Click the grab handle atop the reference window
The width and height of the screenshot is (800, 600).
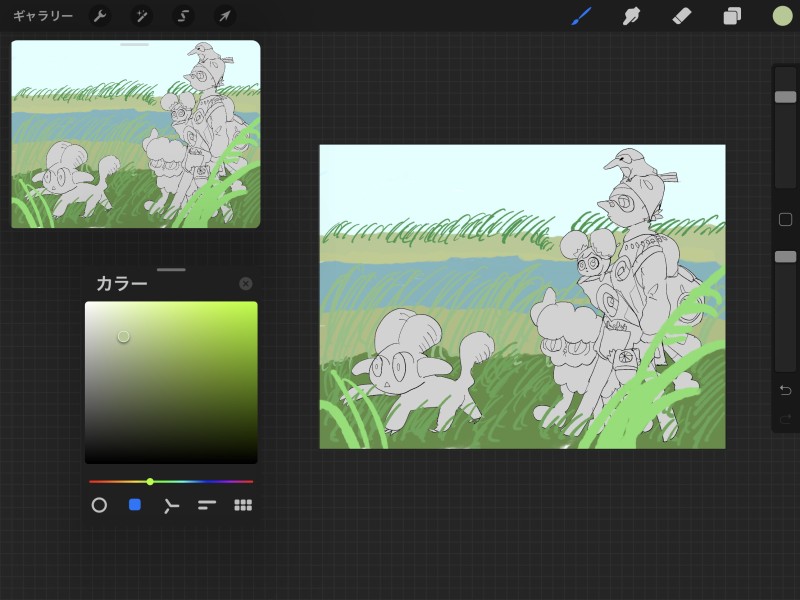tap(135, 44)
